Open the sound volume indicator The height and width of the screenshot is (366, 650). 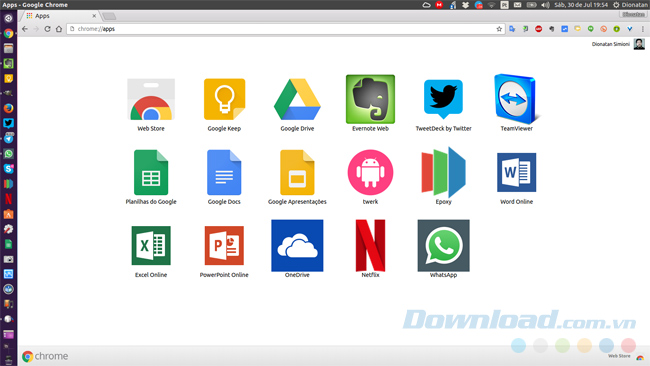tap(545, 5)
